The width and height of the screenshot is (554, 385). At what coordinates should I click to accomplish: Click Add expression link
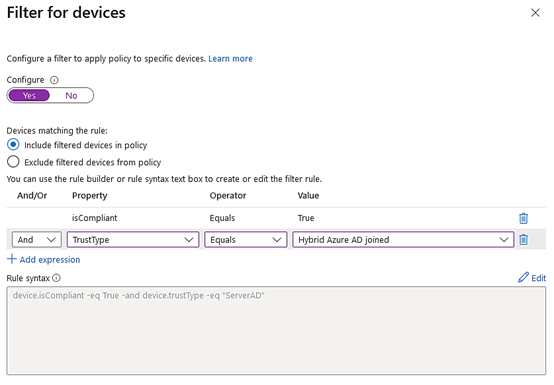50,260
